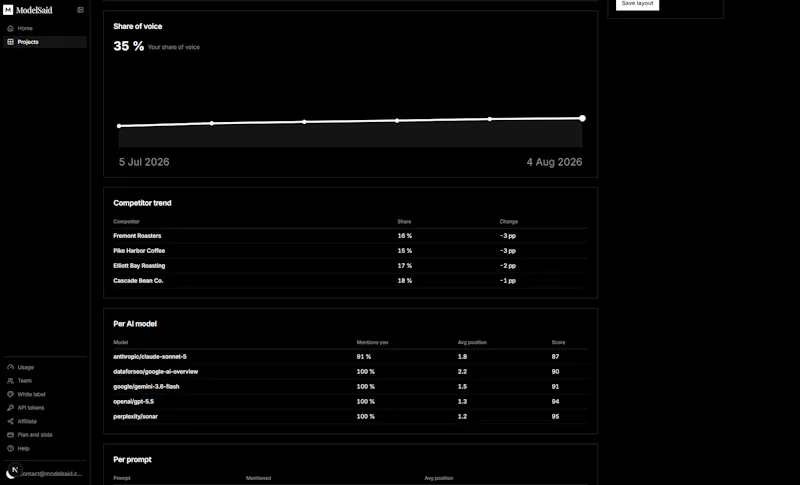Image resolution: width=800 pixels, height=485 pixels.
Task: Click the Usage gauge icon
Action: pos(10,367)
